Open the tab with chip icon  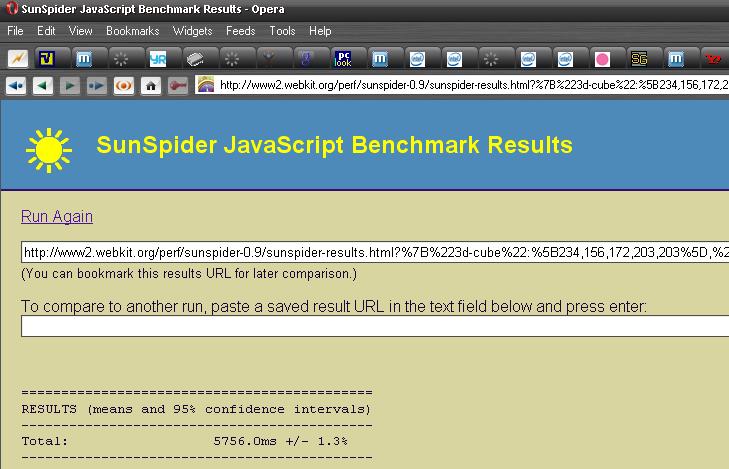click(195, 59)
